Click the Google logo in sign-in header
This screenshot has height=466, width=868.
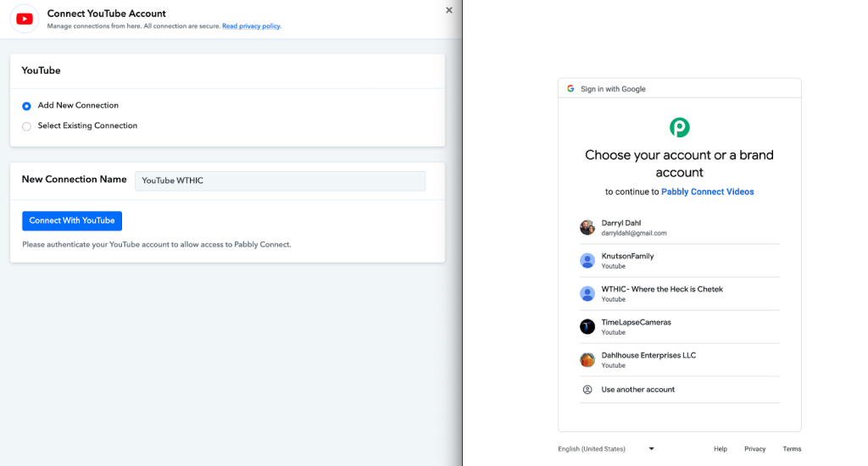coord(570,89)
